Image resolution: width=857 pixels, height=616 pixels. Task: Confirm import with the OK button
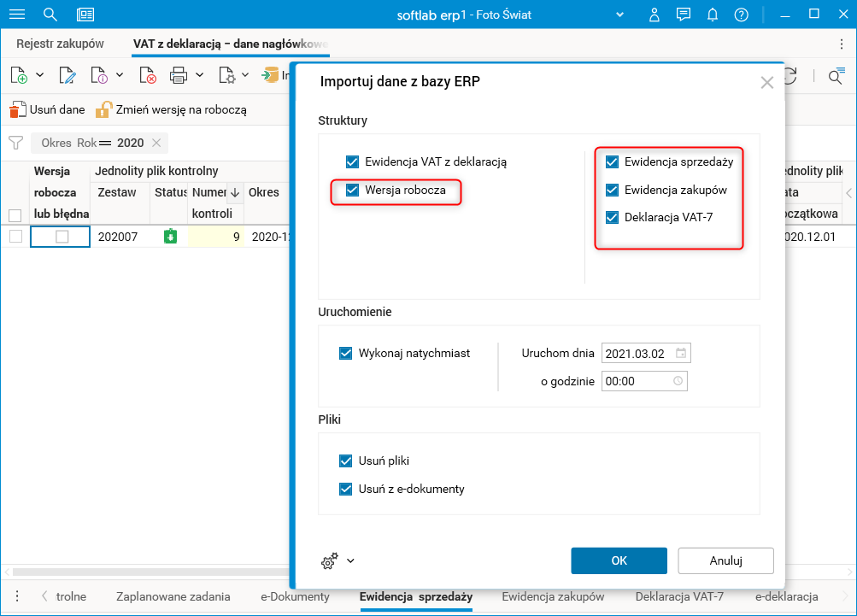pyautogui.click(x=619, y=560)
